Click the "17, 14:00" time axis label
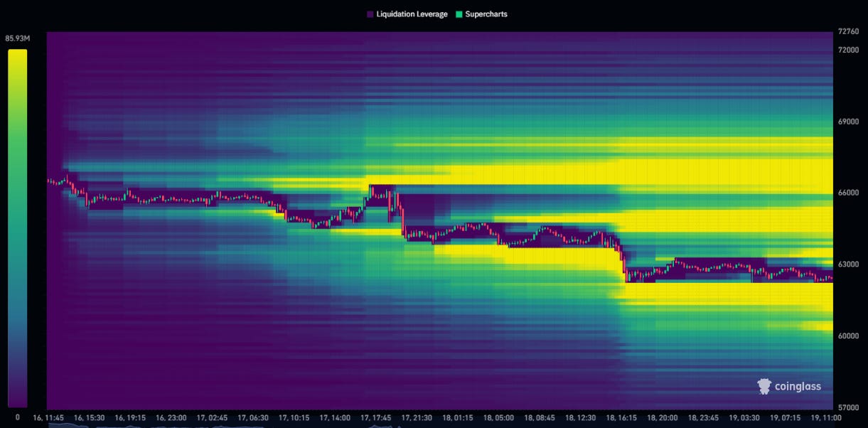Viewport: 868px width, 428px height. (335, 418)
